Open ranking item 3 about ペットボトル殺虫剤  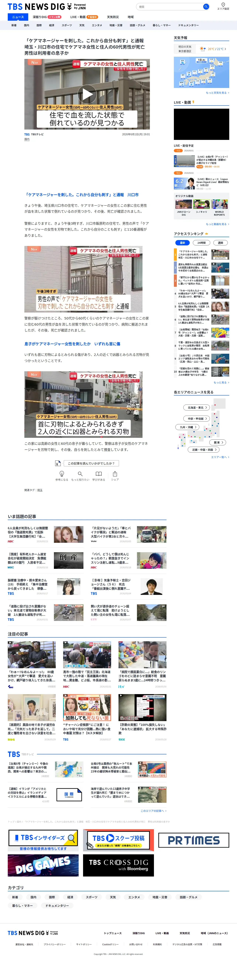click(201, 280)
